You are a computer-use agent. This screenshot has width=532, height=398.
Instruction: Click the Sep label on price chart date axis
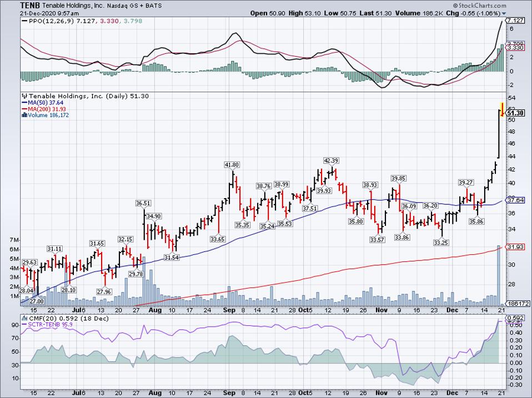click(229, 310)
